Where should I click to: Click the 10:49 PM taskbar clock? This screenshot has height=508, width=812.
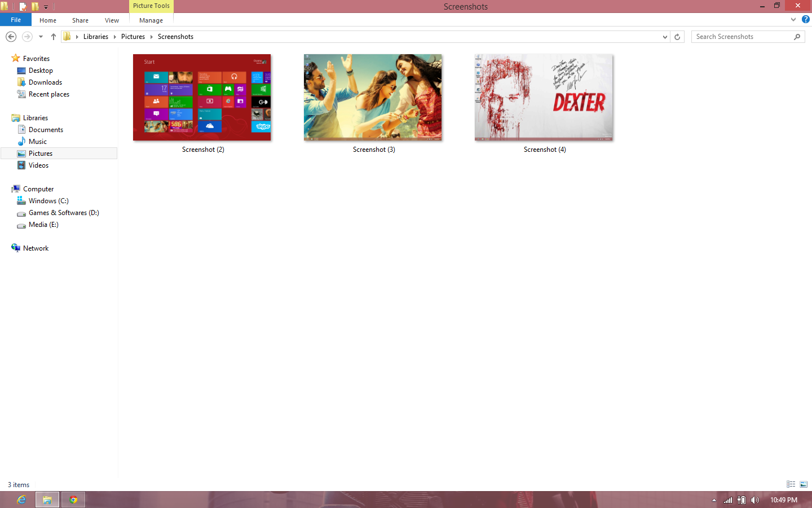click(x=784, y=500)
